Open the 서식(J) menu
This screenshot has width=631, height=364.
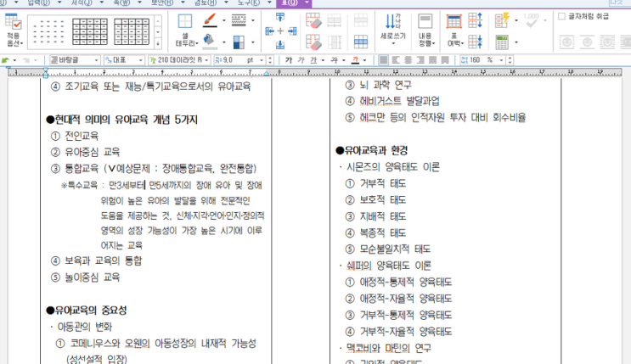(82, 3)
